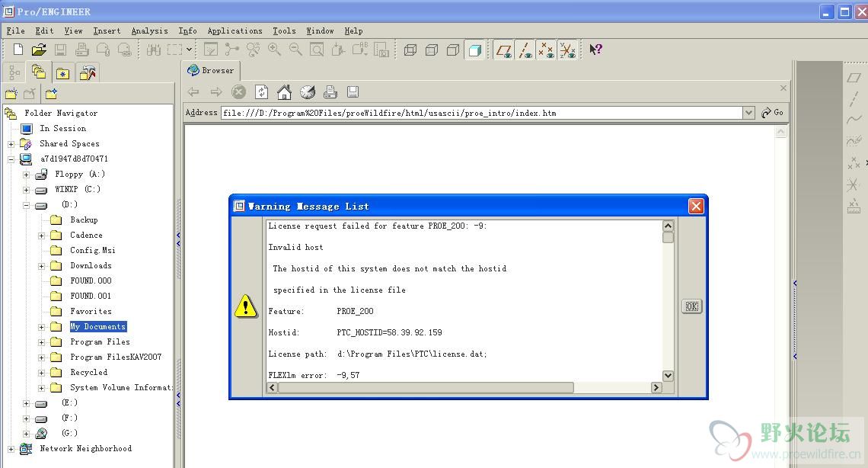This screenshot has height=468, width=868.
Task: Close the Warning Message List dialog
Action: [x=696, y=207]
